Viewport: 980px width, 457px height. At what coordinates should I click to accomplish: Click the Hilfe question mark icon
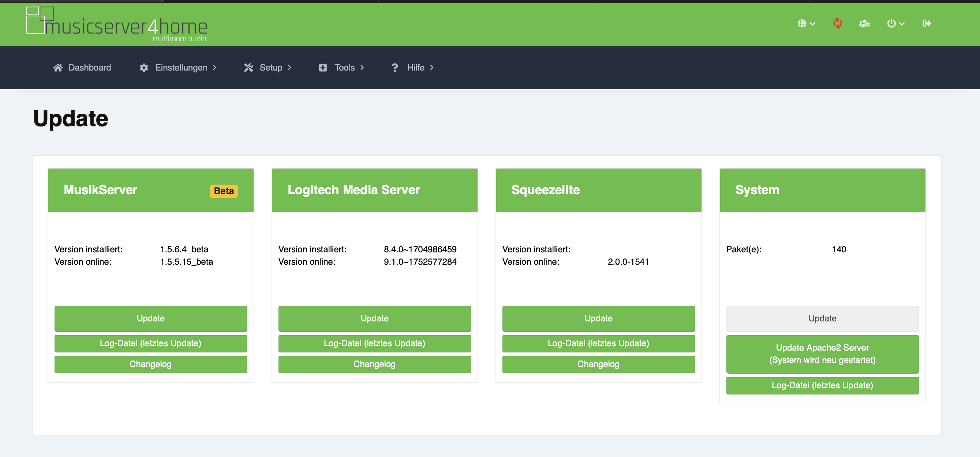(x=394, y=68)
